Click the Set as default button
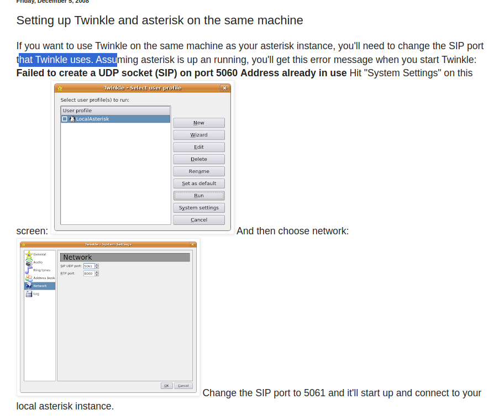Screen dimensions: 504x420 click(198, 183)
